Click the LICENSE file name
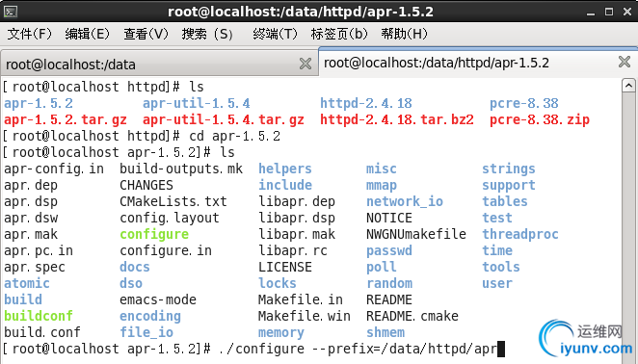Viewport: 638px width, 364px height. click(x=285, y=267)
